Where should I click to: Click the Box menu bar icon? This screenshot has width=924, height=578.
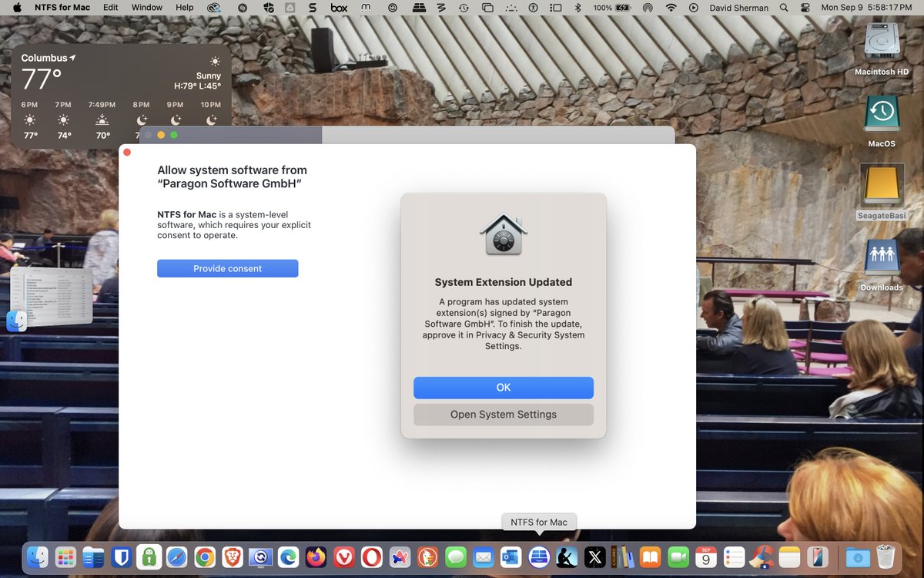339,8
